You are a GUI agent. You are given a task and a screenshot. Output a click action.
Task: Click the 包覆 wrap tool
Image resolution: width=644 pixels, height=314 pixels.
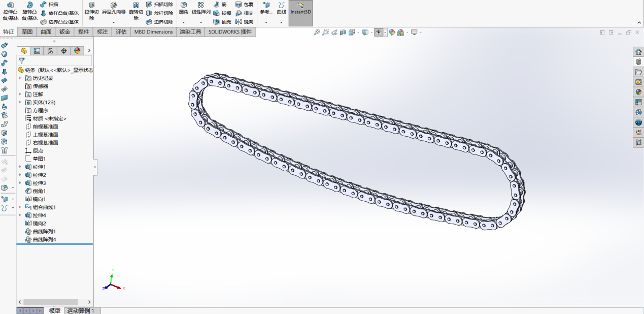[244, 5]
